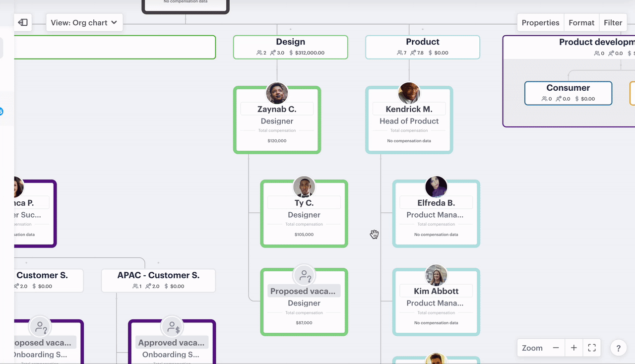This screenshot has width=635, height=364.
Task: Click Kendrick M.'s avatar photo
Action: (409, 93)
